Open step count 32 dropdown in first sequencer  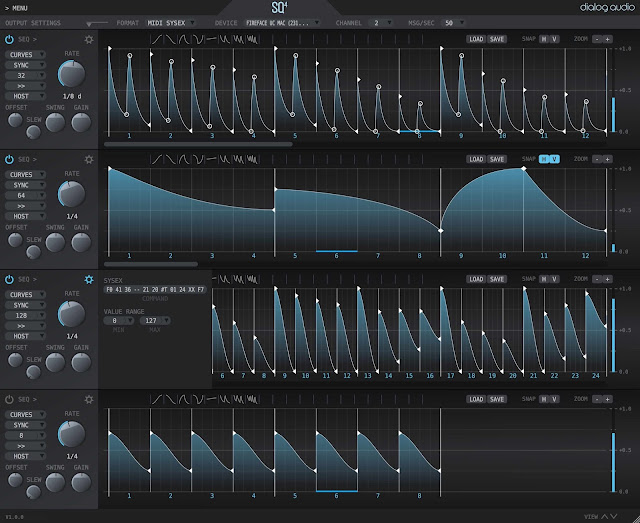tap(25, 76)
